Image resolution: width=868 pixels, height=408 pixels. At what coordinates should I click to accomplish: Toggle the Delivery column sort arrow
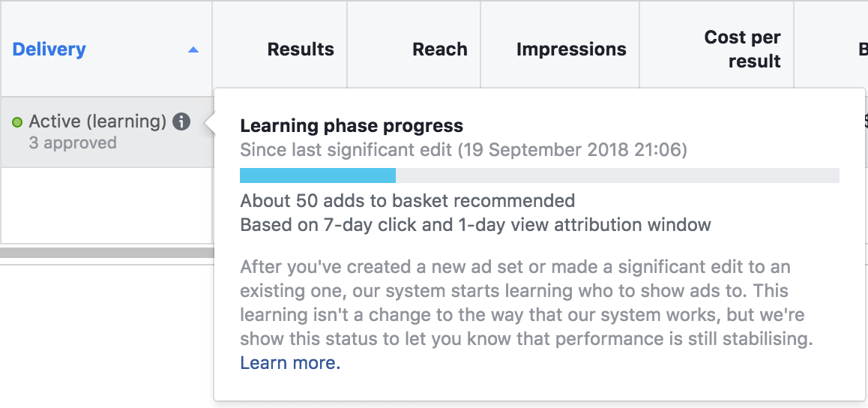point(193,50)
